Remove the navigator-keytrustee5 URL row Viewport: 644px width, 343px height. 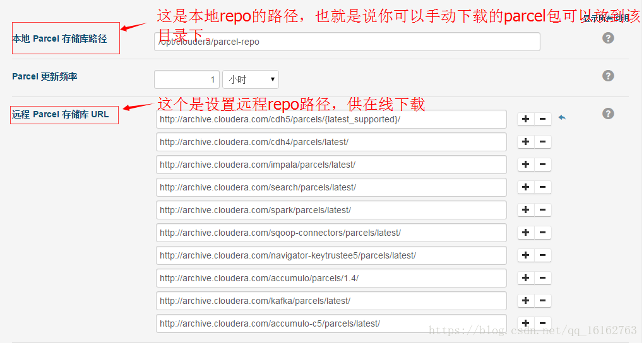[x=542, y=255]
